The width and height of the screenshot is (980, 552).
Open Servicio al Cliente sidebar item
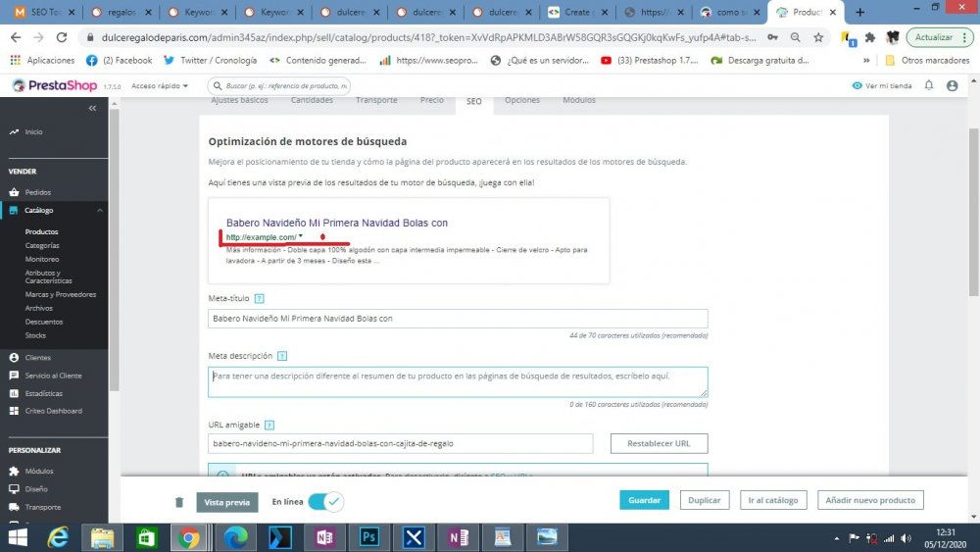coord(54,376)
